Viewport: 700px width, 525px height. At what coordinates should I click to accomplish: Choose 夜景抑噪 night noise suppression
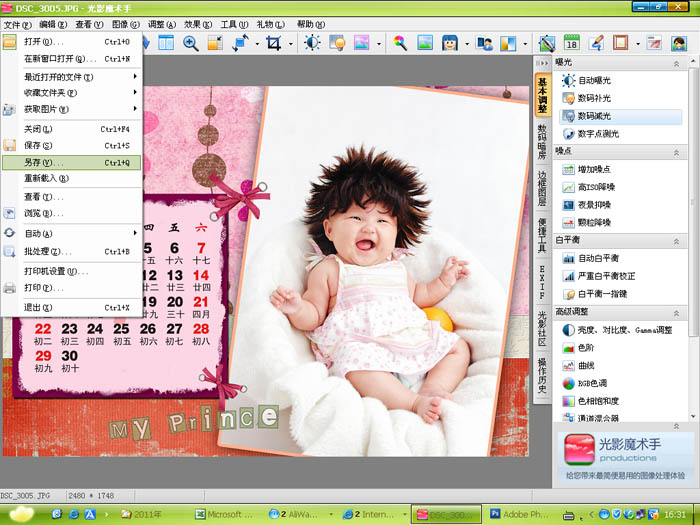tap(594, 205)
